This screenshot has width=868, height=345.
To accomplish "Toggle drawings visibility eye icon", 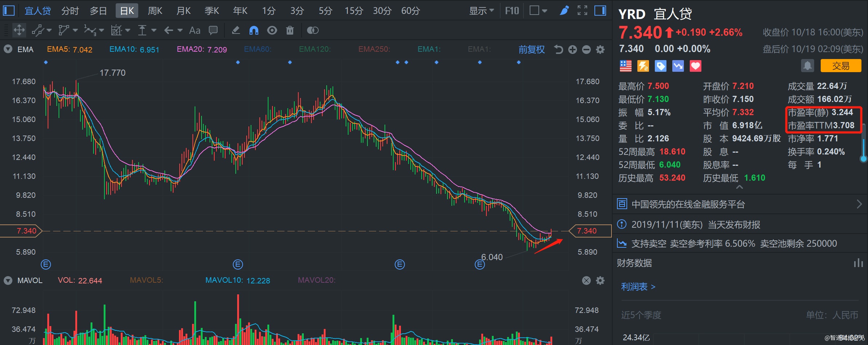I will pos(272,30).
